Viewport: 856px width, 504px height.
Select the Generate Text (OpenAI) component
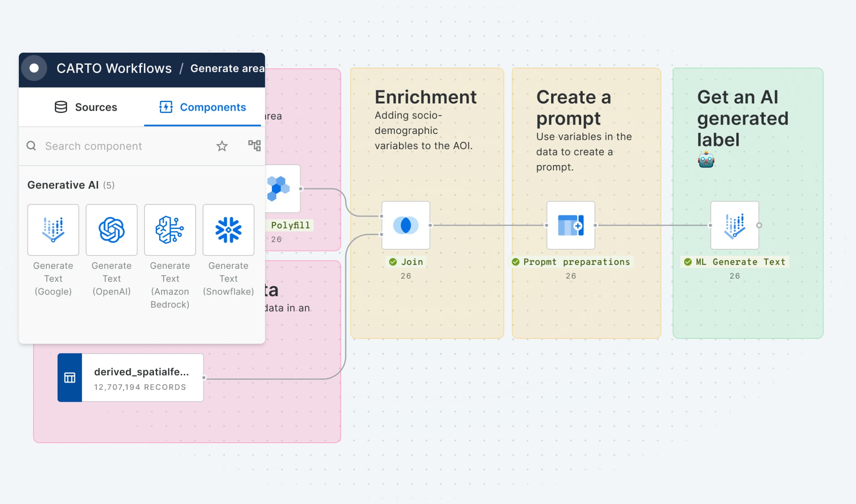click(111, 230)
